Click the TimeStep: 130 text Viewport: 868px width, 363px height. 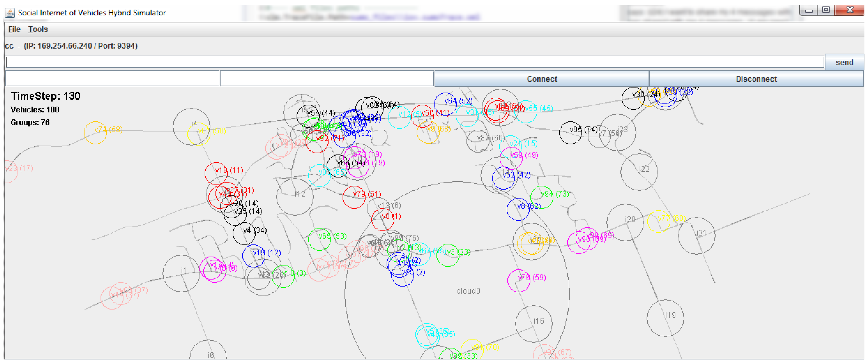click(45, 96)
